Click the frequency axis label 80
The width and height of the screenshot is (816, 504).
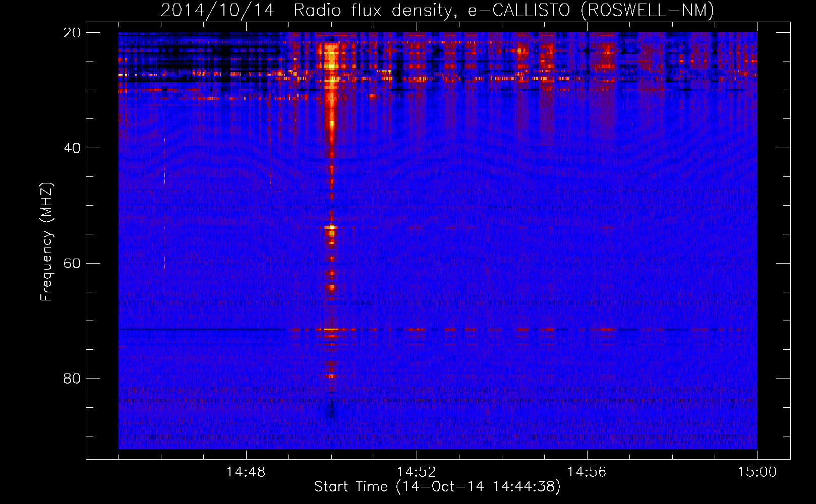pos(72,379)
